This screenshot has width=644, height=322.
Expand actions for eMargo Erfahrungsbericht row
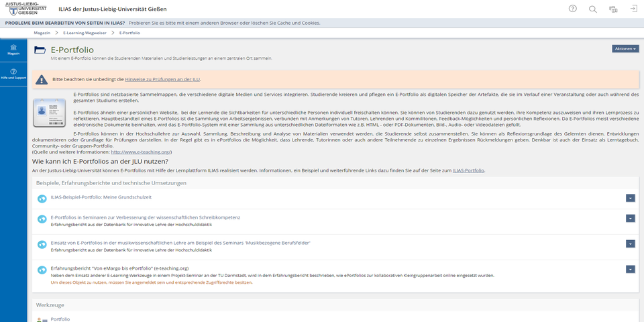[631, 269]
